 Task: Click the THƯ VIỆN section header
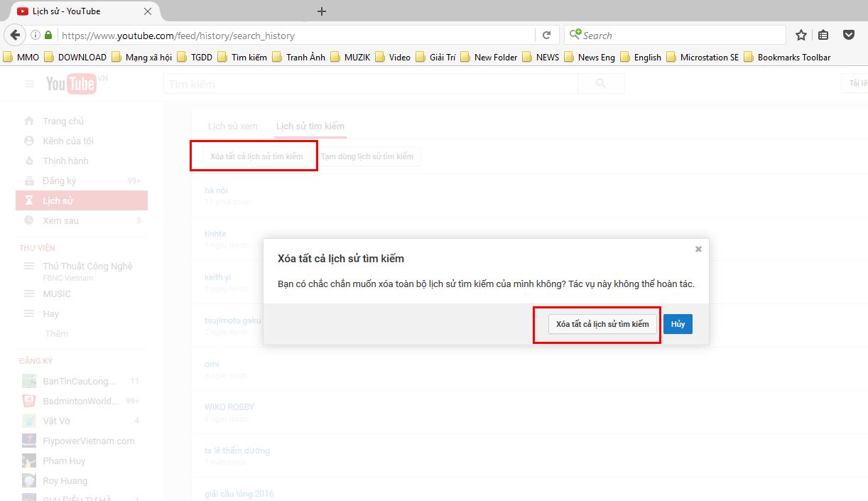click(37, 248)
